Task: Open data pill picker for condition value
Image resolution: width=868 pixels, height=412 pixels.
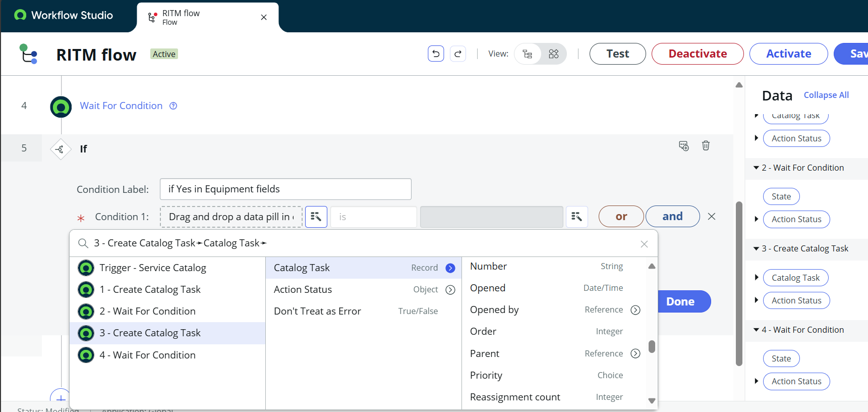Action: click(576, 217)
